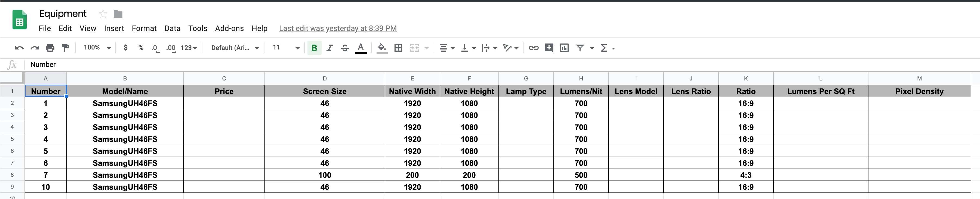This screenshot has height=199, width=980.
Task: Select column A header
Action: point(46,78)
